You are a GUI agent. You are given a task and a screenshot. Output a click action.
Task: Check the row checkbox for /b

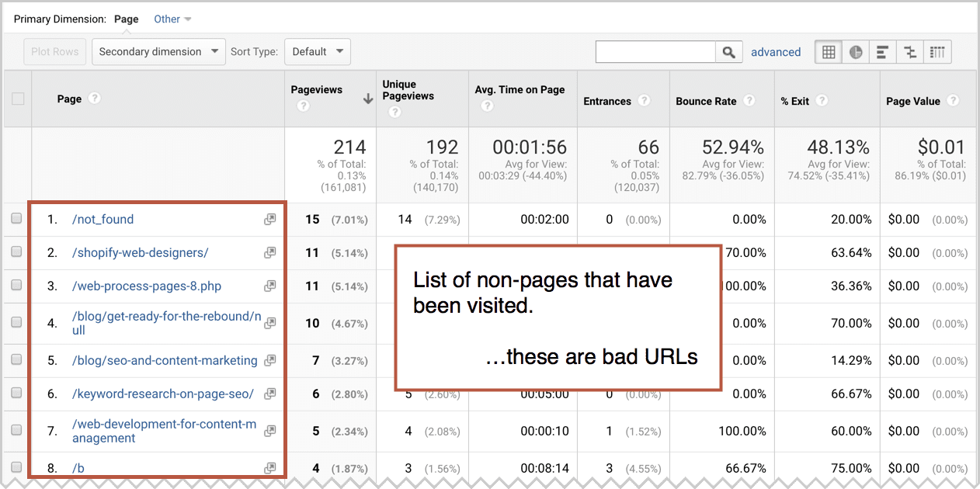click(16, 468)
